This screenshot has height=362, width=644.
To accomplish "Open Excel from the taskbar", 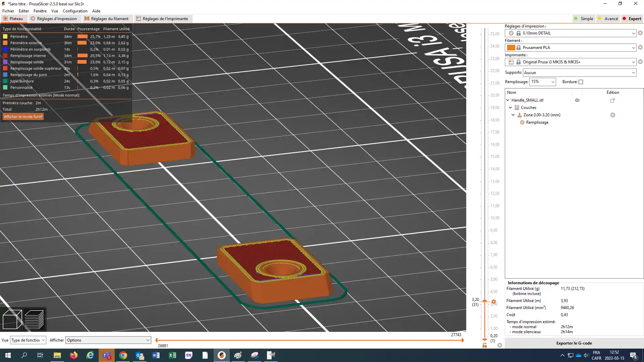I will (172, 355).
